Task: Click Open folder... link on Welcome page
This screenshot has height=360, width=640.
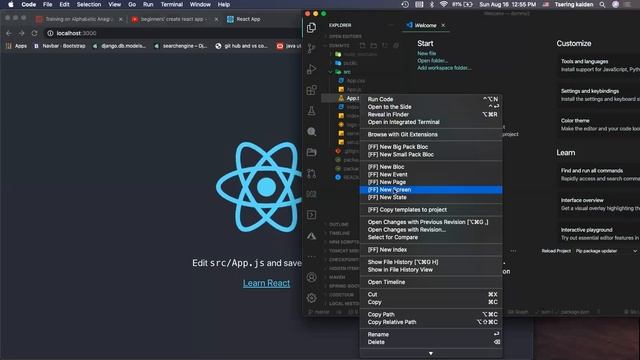Action: (x=432, y=61)
